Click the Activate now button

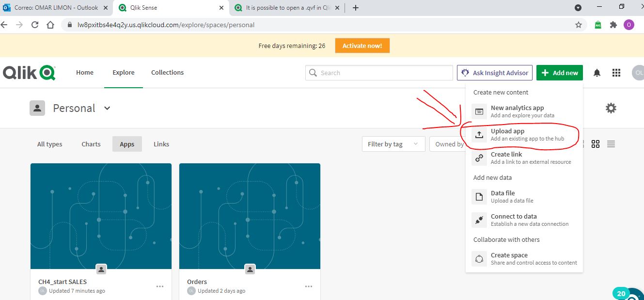coord(362,46)
